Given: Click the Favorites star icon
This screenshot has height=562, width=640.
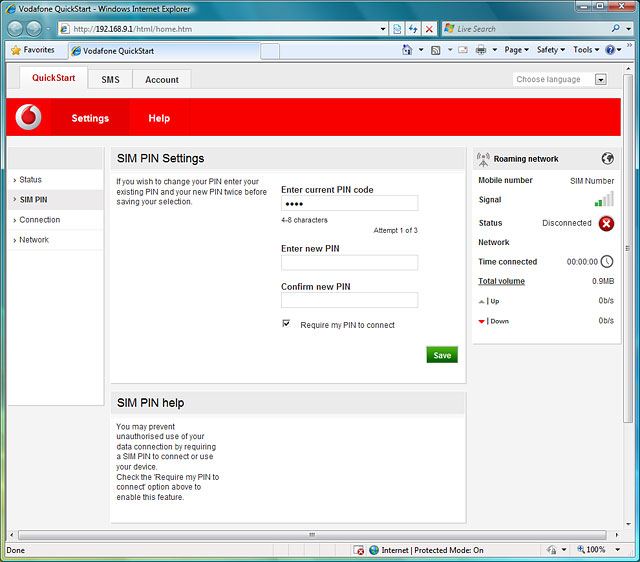Looking at the screenshot, I should click(x=16, y=50).
